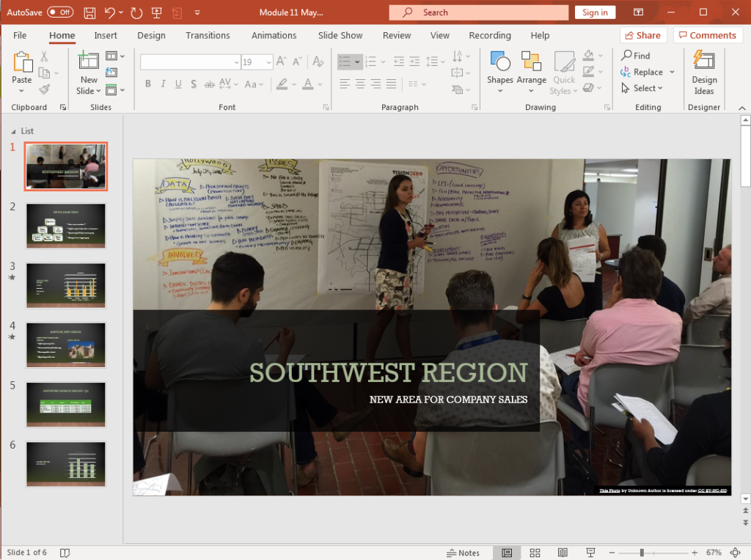751x560 pixels.
Task: Select the Bold formatting icon
Action: coord(148,84)
